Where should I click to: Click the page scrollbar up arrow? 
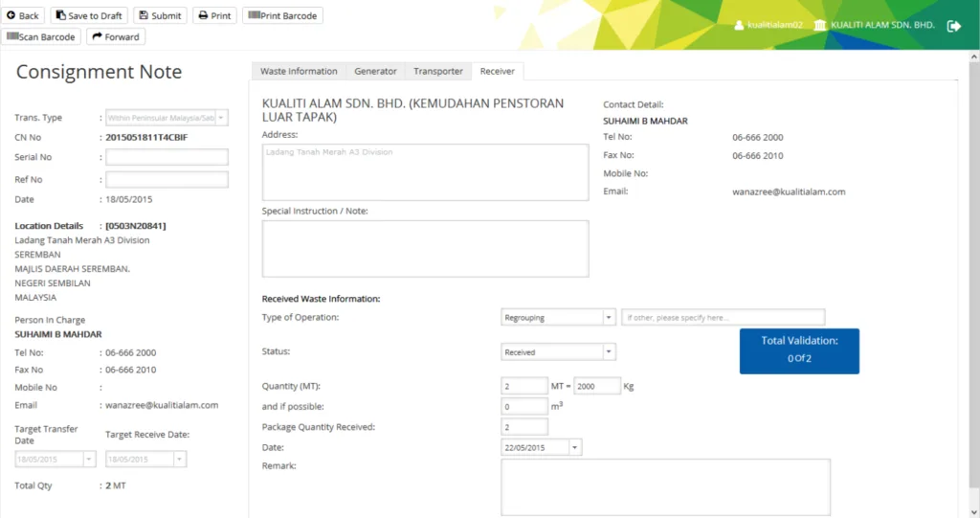[973, 56]
